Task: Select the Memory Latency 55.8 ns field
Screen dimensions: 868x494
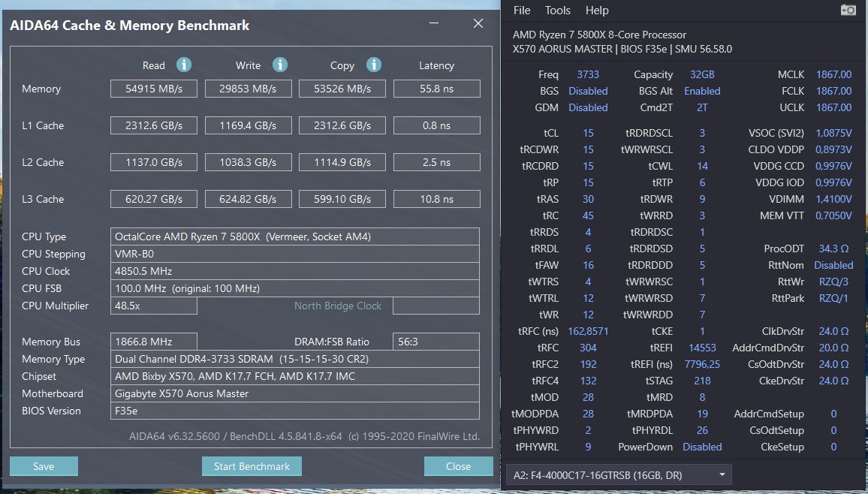Action: [437, 89]
